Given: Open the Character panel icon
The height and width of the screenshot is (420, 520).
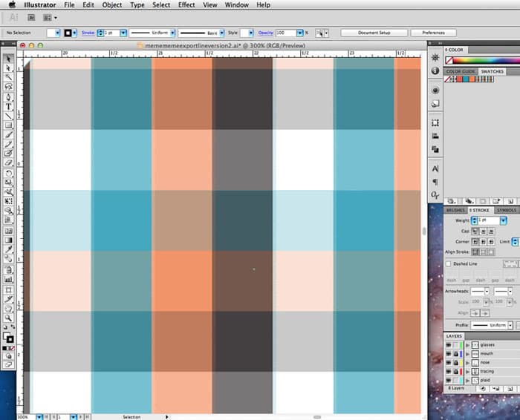Looking at the screenshot, I should point(435,168).
